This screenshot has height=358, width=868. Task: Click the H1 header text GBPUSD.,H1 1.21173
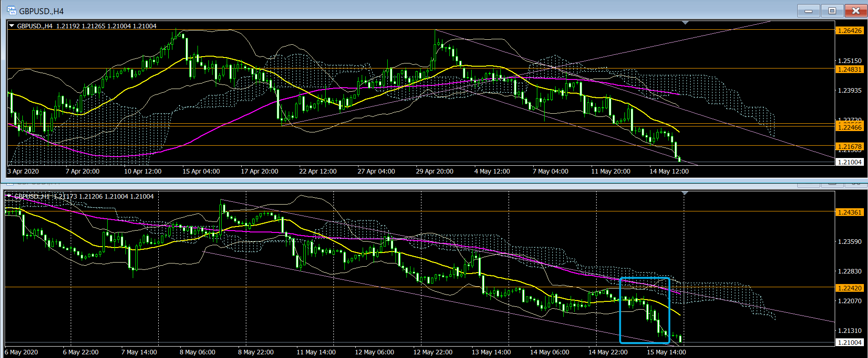[46, 196]
